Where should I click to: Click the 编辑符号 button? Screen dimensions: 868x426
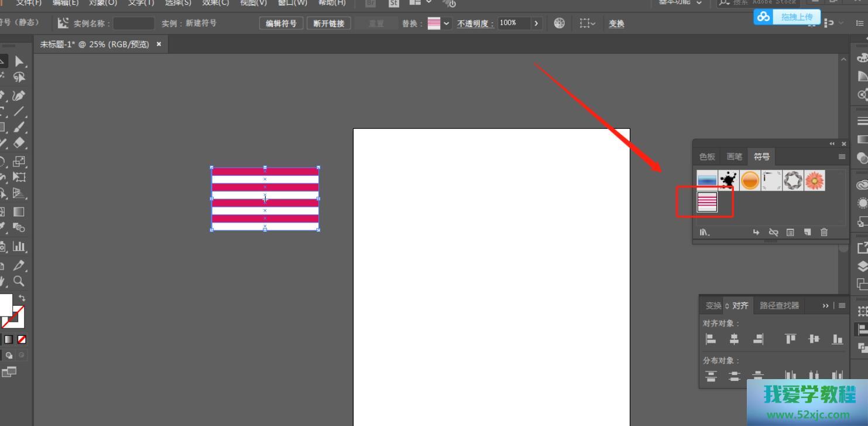[281, 23]
